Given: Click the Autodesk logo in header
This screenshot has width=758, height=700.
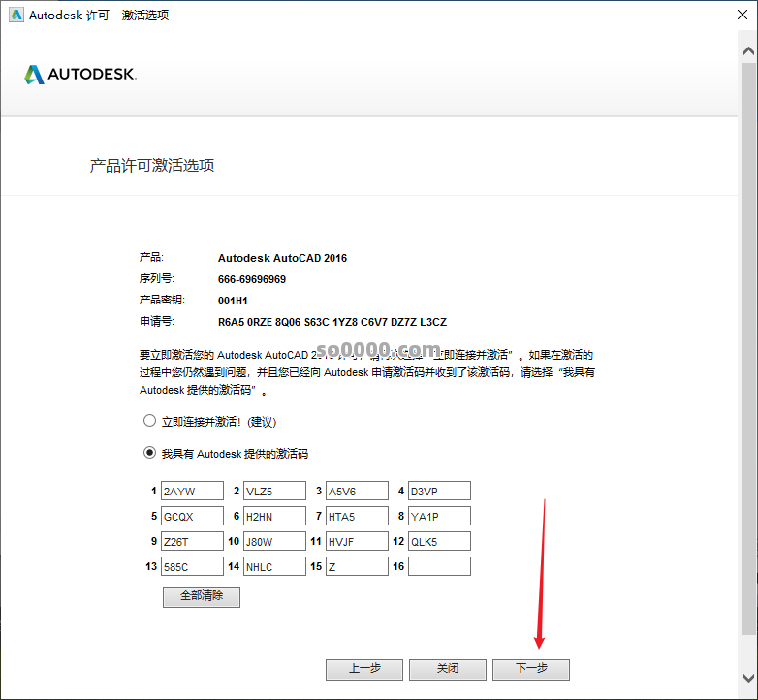Looking at the screenshot, I should (80, 75).
